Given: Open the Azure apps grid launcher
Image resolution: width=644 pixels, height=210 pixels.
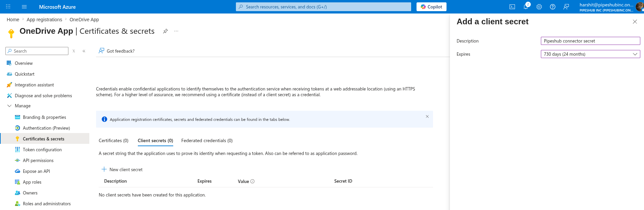Looking at the screenshot, I should click(8, 7).
